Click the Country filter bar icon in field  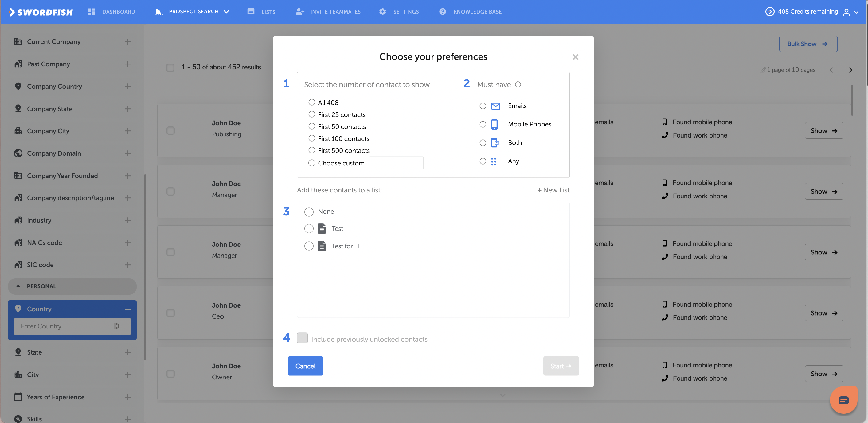pos(117,326)
